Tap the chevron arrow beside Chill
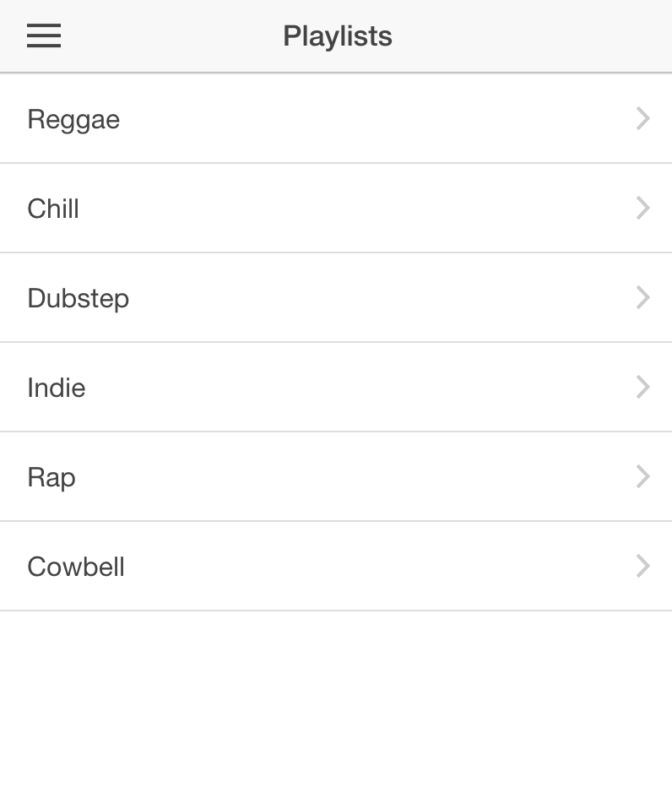Image resolution: width=672 pixels, height=809 pixels. (642, 208)
